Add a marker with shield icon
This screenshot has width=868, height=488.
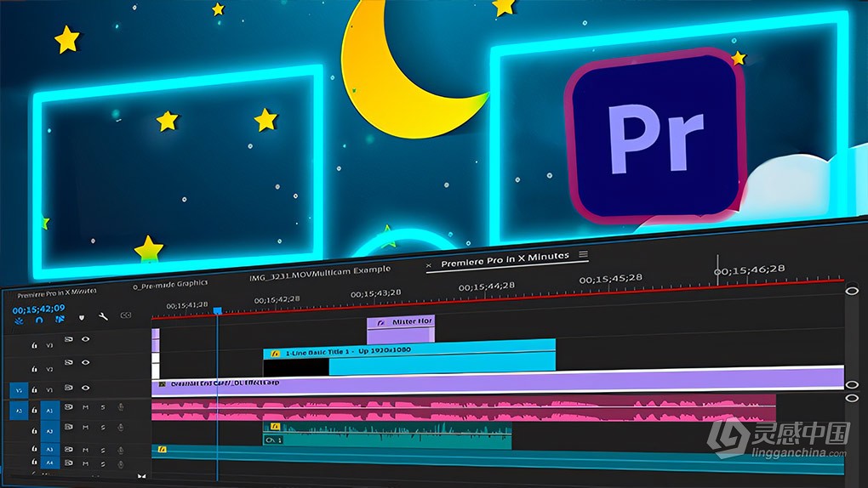pyautogui.click(x=82, y=318)
